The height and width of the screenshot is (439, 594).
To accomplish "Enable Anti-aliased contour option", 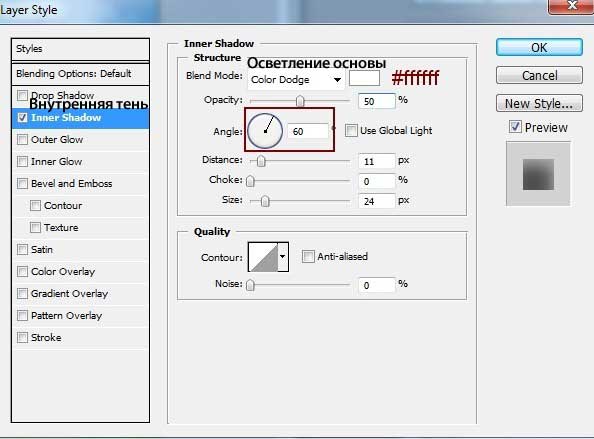I will pyautogui.click(x=308, y=256).
